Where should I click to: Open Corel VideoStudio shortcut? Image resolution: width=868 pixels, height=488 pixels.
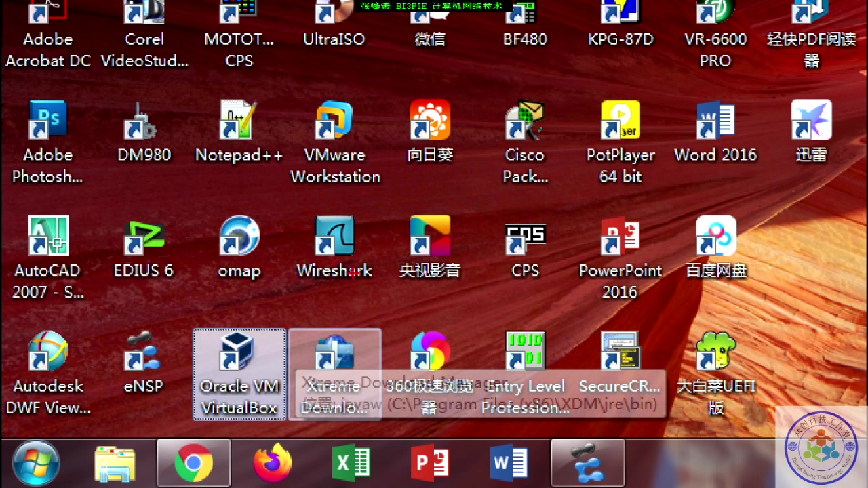click(144, 34)
